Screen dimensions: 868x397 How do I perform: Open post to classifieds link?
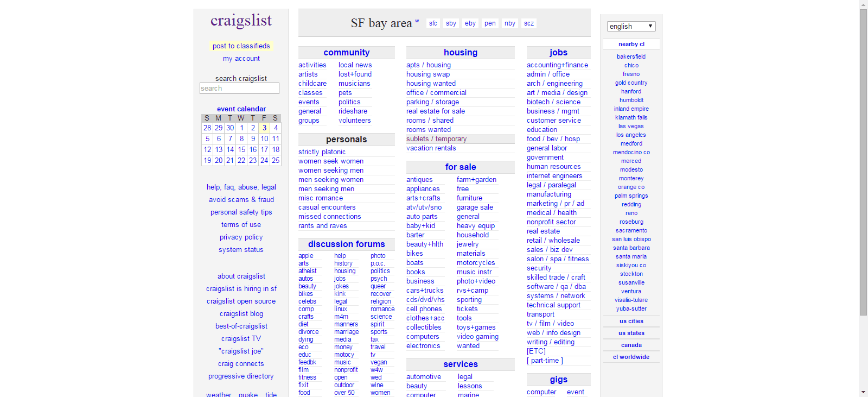click(241, 46)
